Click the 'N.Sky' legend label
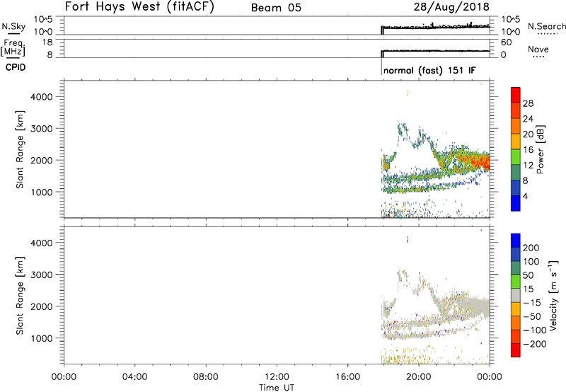This screenshot has height=392, width=566. pyautogui.click(x=13, y=26)
